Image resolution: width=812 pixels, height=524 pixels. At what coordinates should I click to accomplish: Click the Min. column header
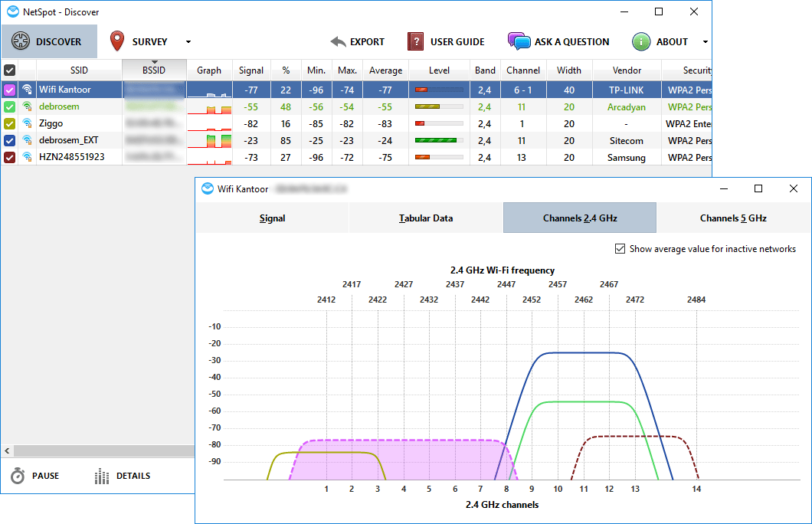316,70
